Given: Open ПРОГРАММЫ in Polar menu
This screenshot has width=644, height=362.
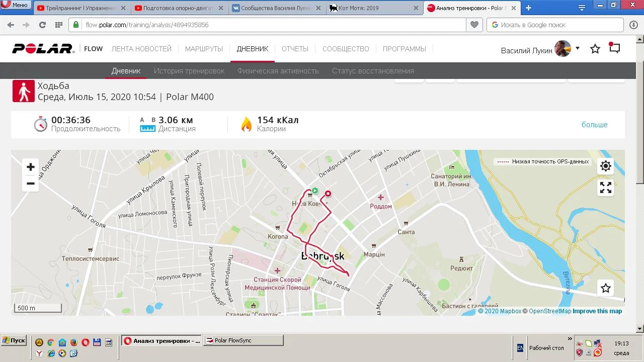Looking at the screenshot, I should pos(405,49).
